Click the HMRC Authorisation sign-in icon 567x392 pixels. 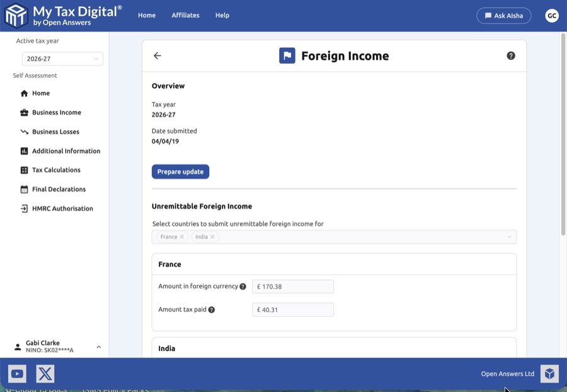(x=24, y=208)
